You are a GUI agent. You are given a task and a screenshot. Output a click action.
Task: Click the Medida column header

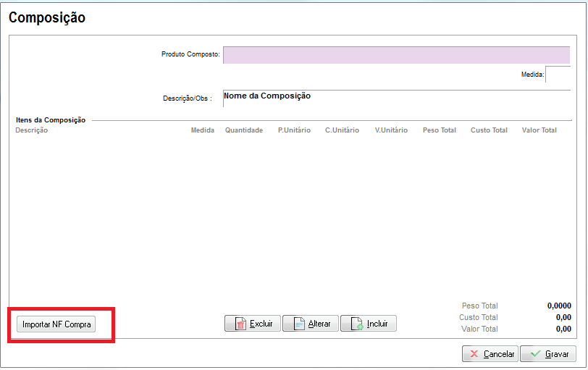[x=202, y=130]
